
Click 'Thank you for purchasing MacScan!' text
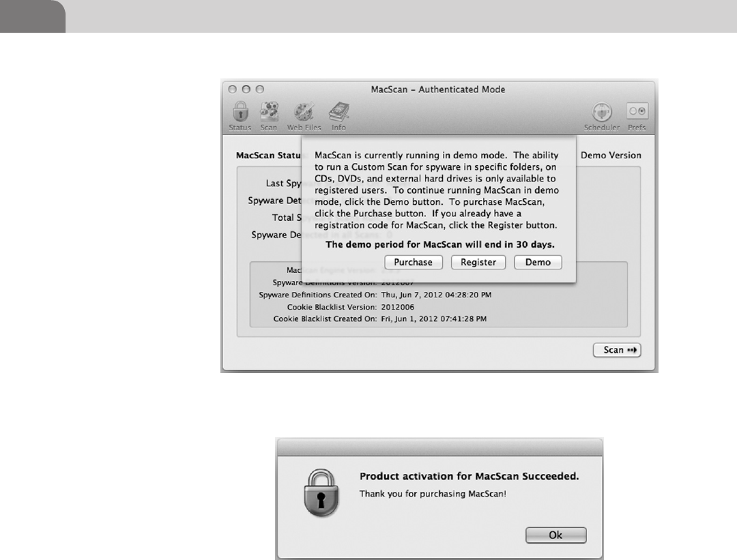tap(433, 494)
